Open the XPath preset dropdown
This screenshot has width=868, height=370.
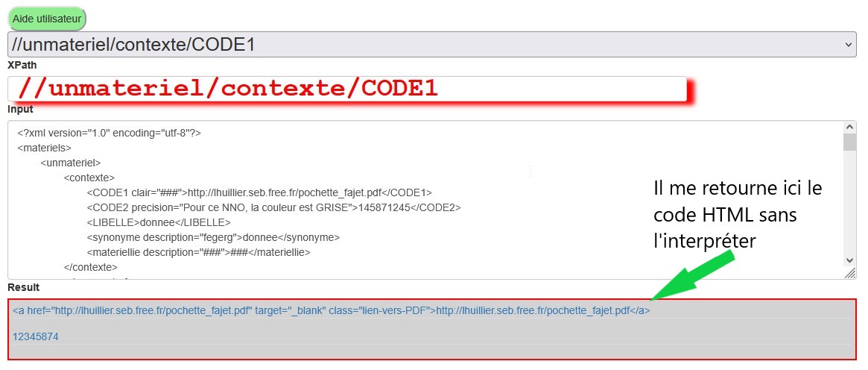click(x=432, y=44)
